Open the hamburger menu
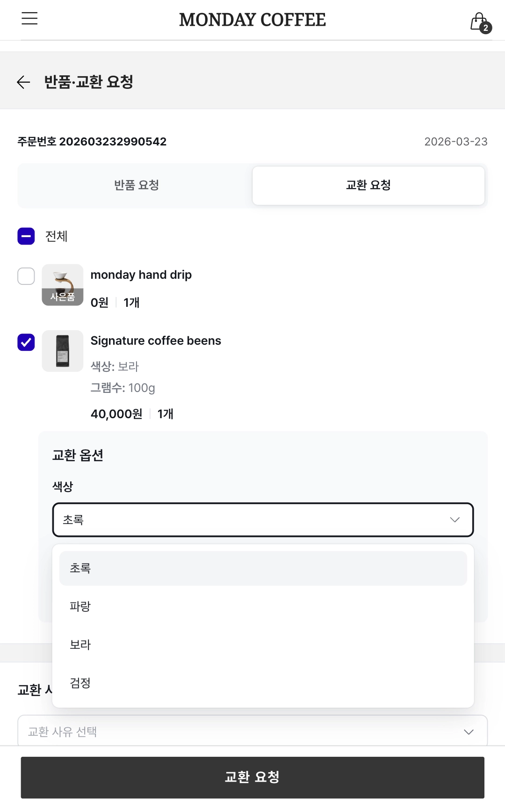Image resolution: width=505 pixels, height=812 pixels. pyautogui.click(x=29, y=19)
